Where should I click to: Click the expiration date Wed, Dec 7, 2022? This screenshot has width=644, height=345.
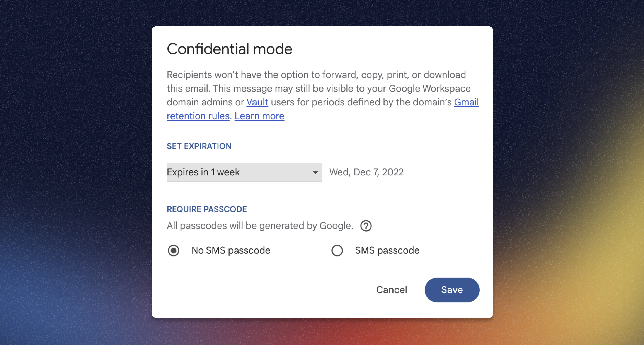(x=366, y=172)
